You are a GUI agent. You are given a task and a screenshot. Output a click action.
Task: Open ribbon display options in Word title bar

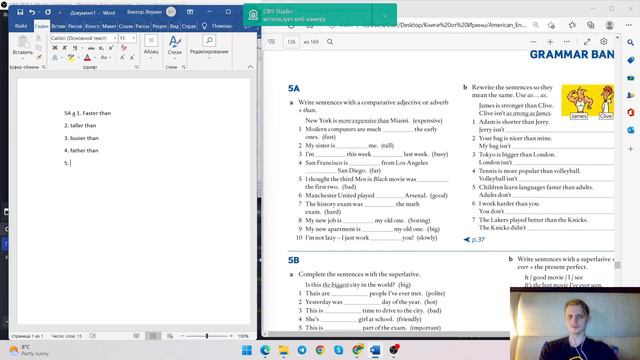click(x=190, y=12)
